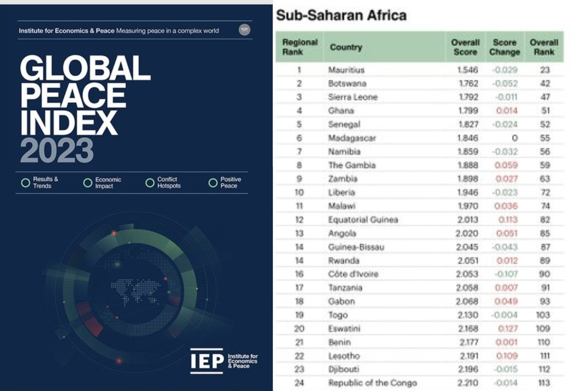Click the Conflict Hotspots circle marker

pos(150,182)
